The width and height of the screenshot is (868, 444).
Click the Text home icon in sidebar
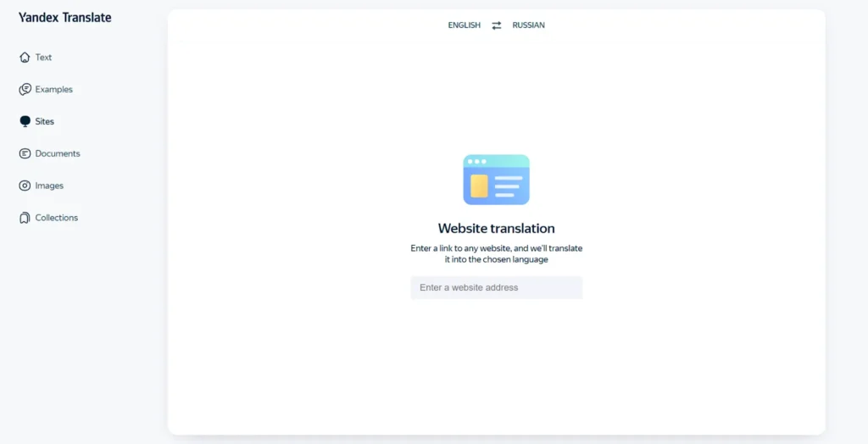click(25, 57)
